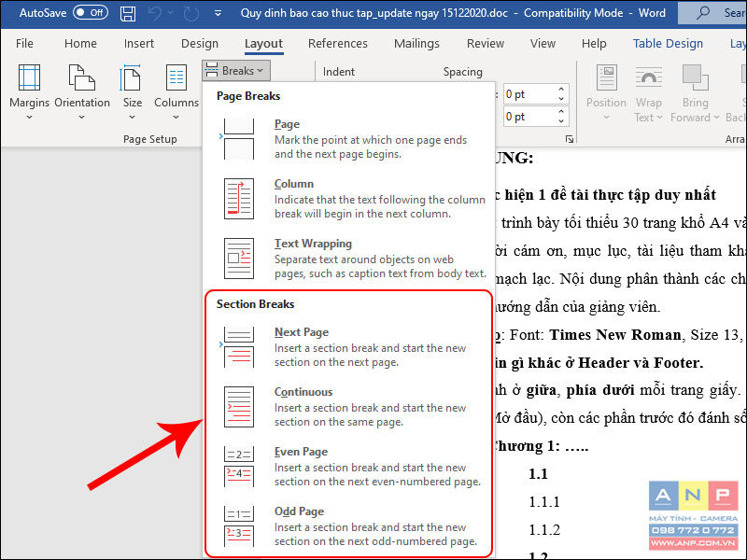Viewport: 747px width, 560px height.
Task: Open the Position dropdown
Action: pos(606,91)
